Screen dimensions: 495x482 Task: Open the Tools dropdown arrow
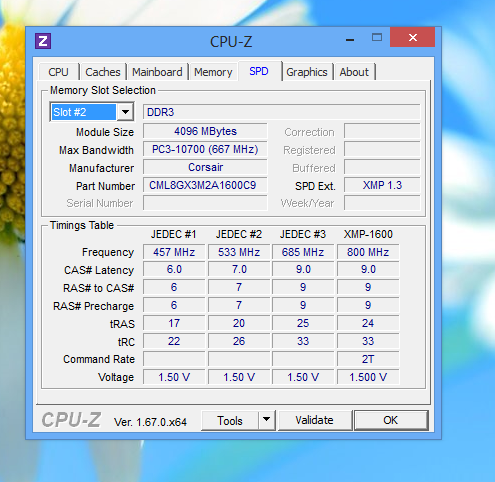point(266,421)
